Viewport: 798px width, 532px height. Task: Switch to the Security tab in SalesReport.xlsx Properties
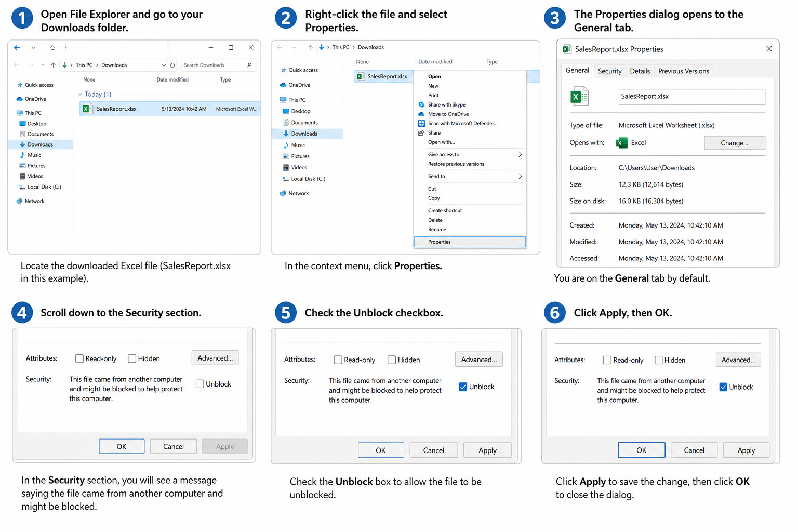[609, 71]
